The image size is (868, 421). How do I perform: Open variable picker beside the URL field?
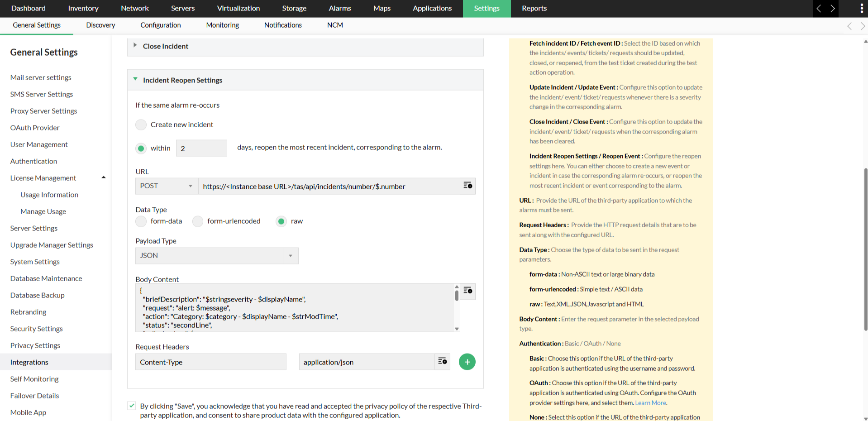[467, 186]
